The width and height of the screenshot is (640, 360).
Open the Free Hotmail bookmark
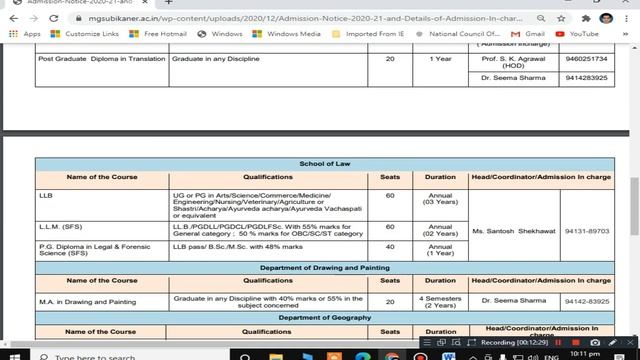[x=158, y=34]
